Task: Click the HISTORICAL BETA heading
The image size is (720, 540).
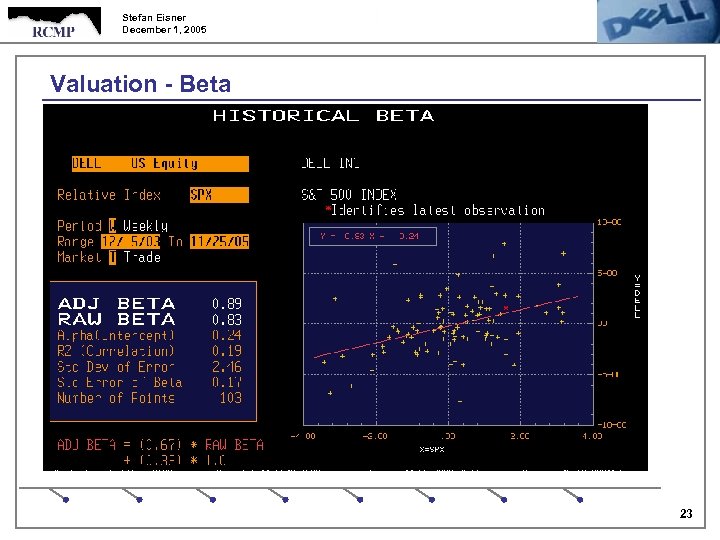Action: click(323, 116)
